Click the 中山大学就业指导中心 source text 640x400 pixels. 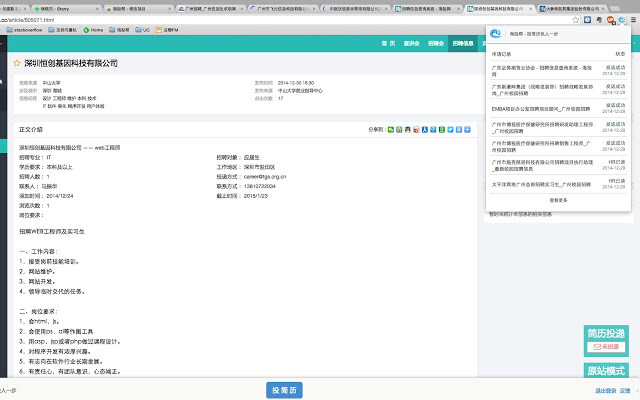coord(300,91)
